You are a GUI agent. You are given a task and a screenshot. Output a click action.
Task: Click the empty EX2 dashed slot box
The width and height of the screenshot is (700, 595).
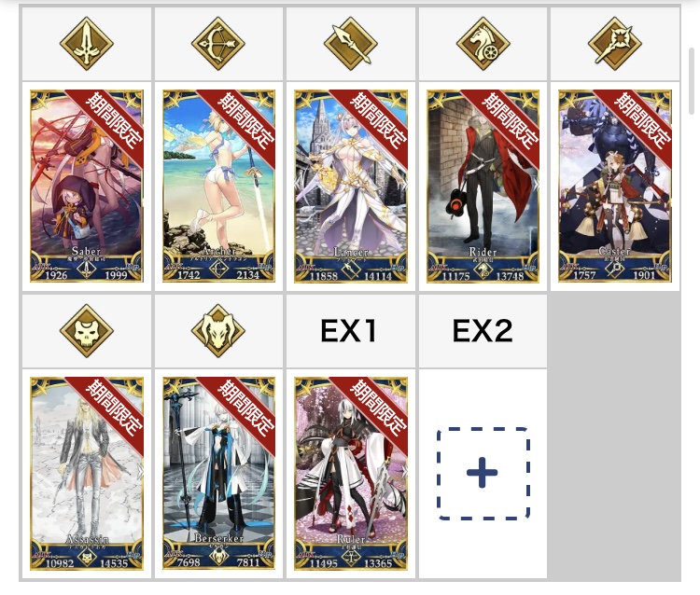coord(483,474)
